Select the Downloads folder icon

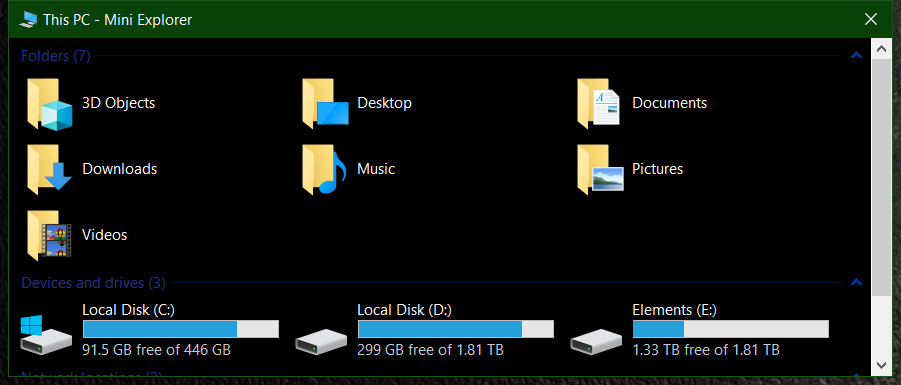(49, 170)
